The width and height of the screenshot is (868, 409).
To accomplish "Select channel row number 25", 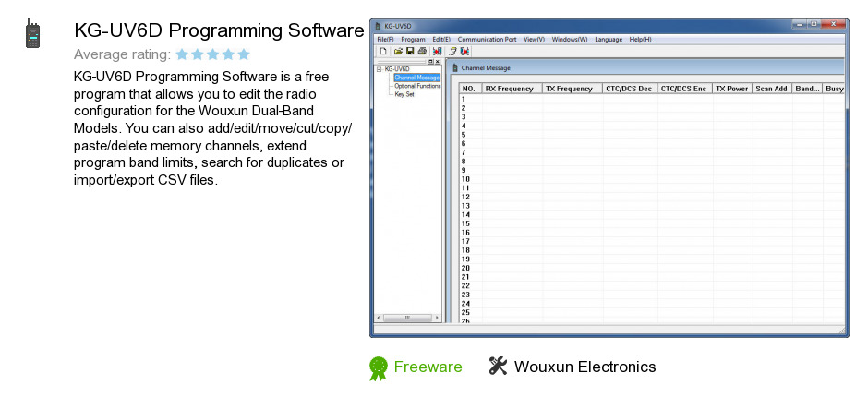I will pyautogui.click(x=465, y=312).
